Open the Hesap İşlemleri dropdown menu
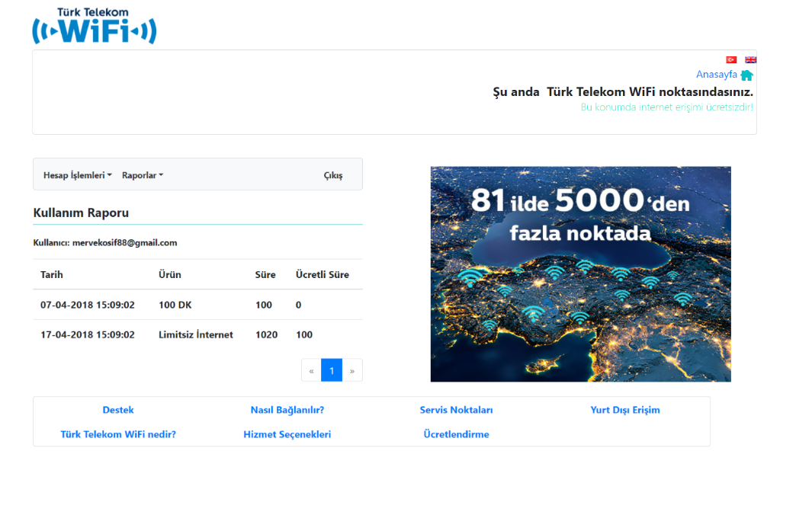The image size is (812, 518). [x=77, y=175]
